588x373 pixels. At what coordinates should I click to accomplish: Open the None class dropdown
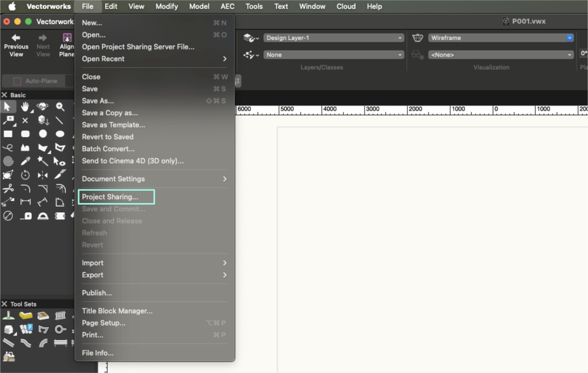click(x=333, y=55)
